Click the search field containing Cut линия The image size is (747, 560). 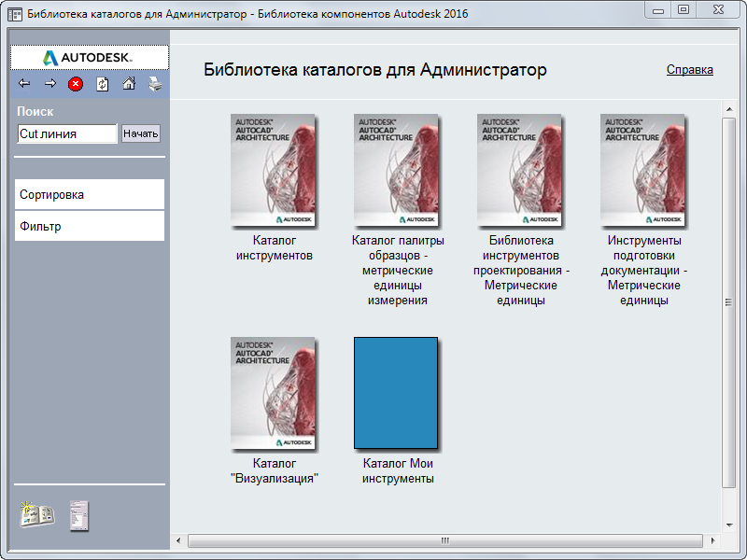(67, 133)
